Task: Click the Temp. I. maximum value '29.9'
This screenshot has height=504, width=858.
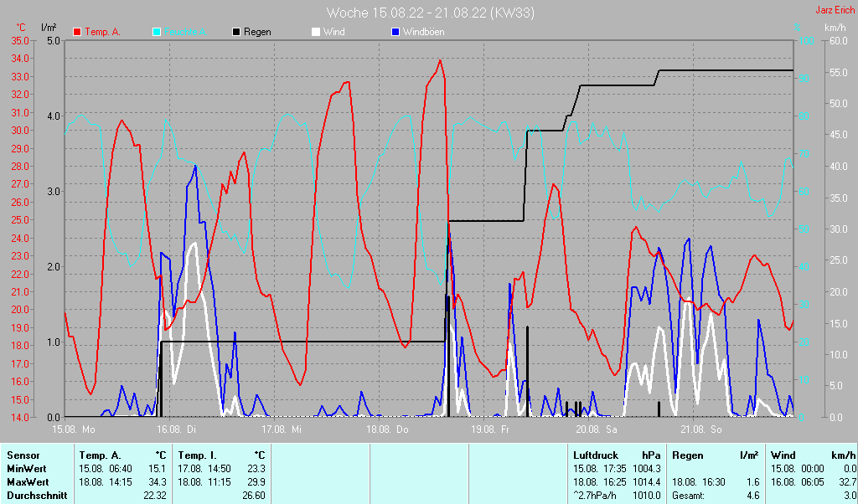Action: click(256, 483)
